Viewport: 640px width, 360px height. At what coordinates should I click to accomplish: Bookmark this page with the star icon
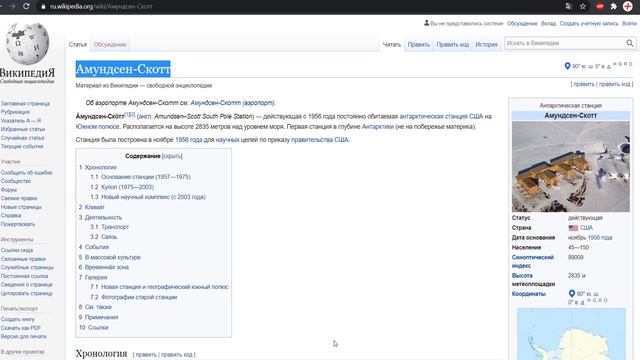click(x=582, y=6)
